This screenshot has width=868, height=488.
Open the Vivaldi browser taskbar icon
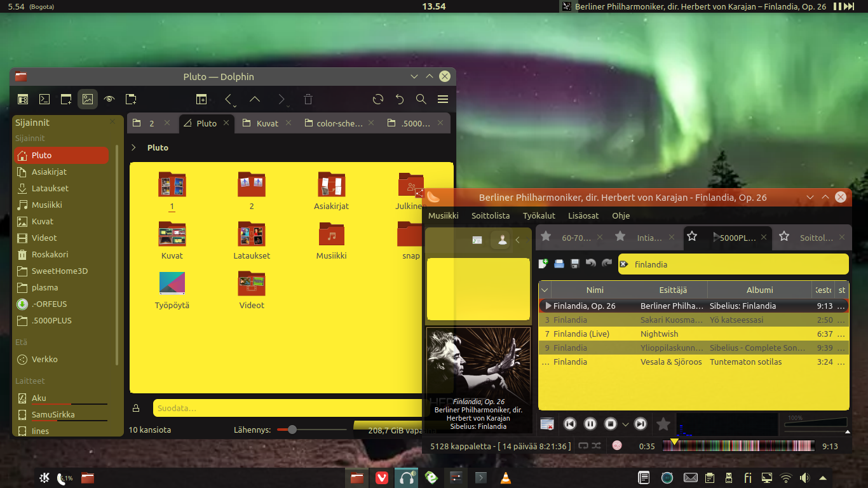point(381,478)
